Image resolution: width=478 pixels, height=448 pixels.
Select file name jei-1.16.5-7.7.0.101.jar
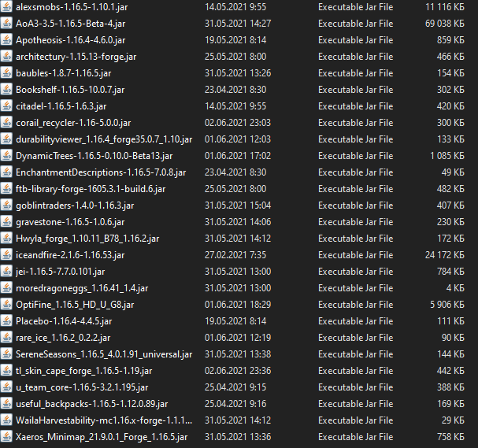coord(61,272)
